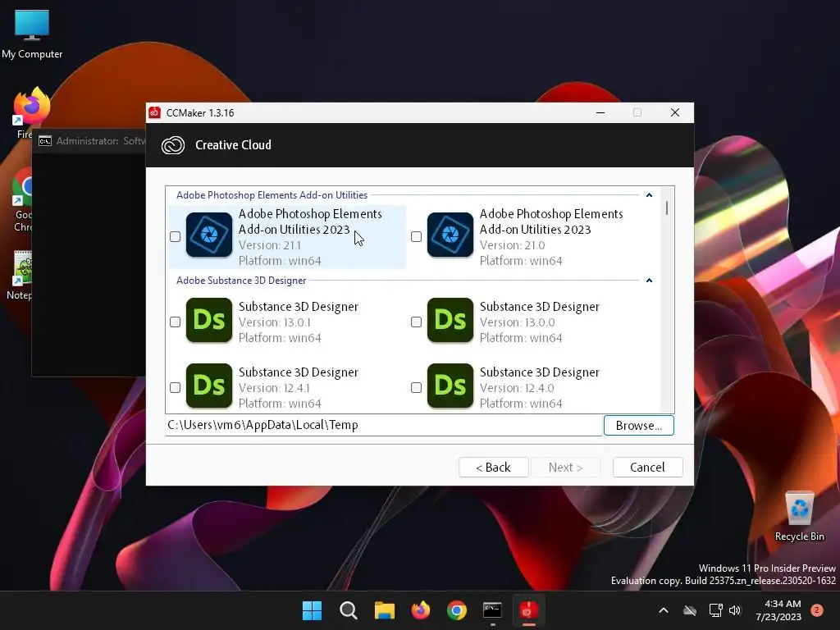This screenshot has height=630, width=840.
Task: Click the < Back button
Action: (x=493, y=467)
